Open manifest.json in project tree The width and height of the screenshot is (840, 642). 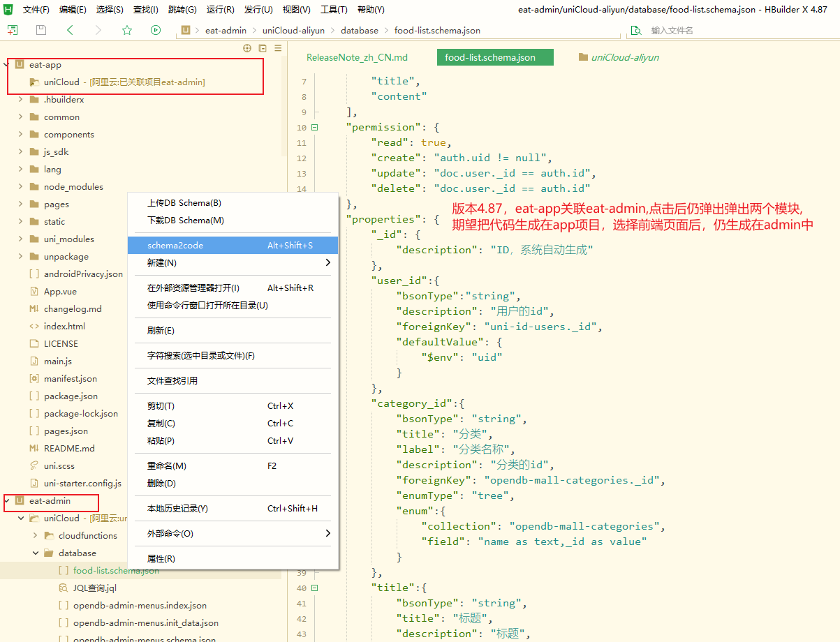click(70, 379)
